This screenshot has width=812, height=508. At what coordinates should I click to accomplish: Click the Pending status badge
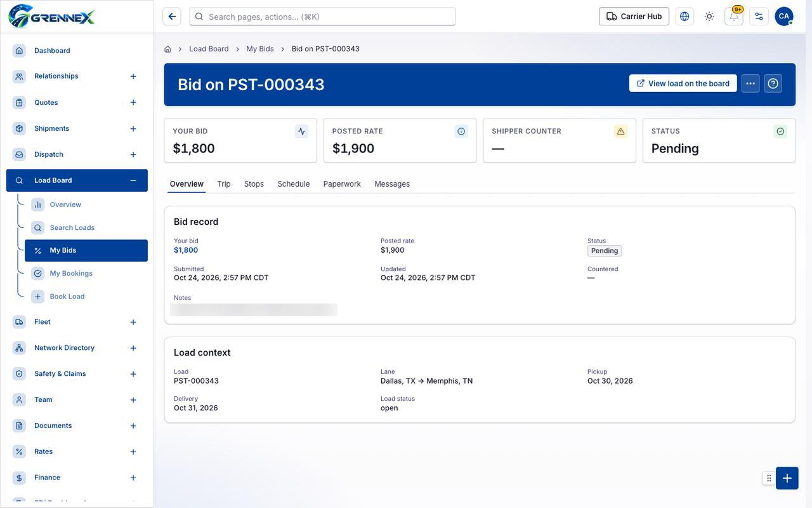coord(605,251)
